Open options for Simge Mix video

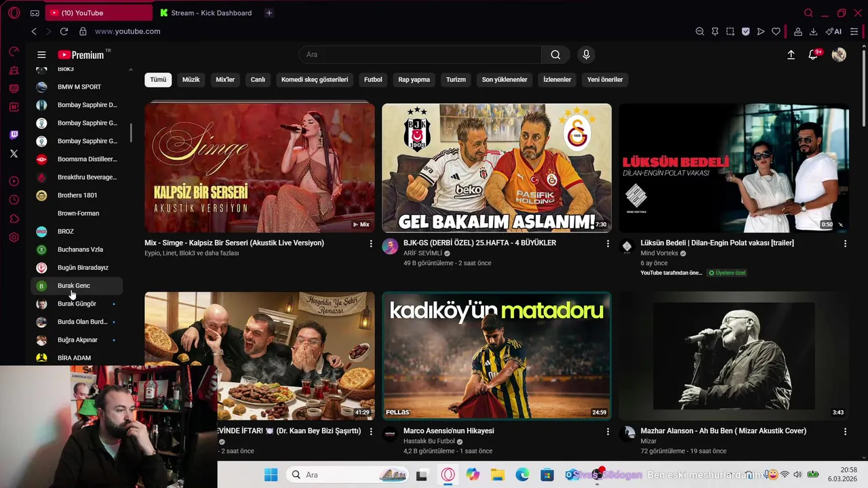pos(370,243)
